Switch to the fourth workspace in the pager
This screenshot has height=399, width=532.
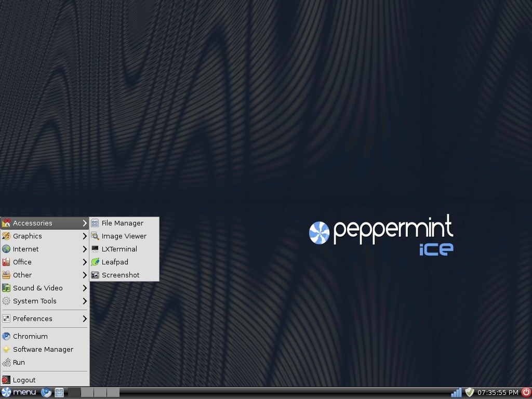(113, 393)
